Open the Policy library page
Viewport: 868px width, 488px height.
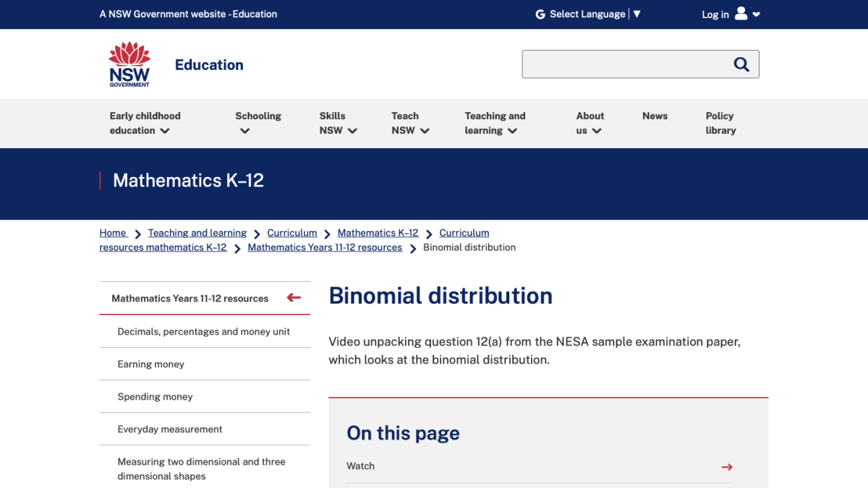point(720,123)
